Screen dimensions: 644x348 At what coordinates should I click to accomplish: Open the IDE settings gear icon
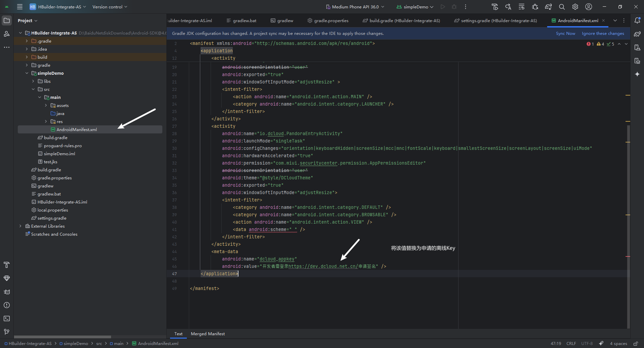575,7
